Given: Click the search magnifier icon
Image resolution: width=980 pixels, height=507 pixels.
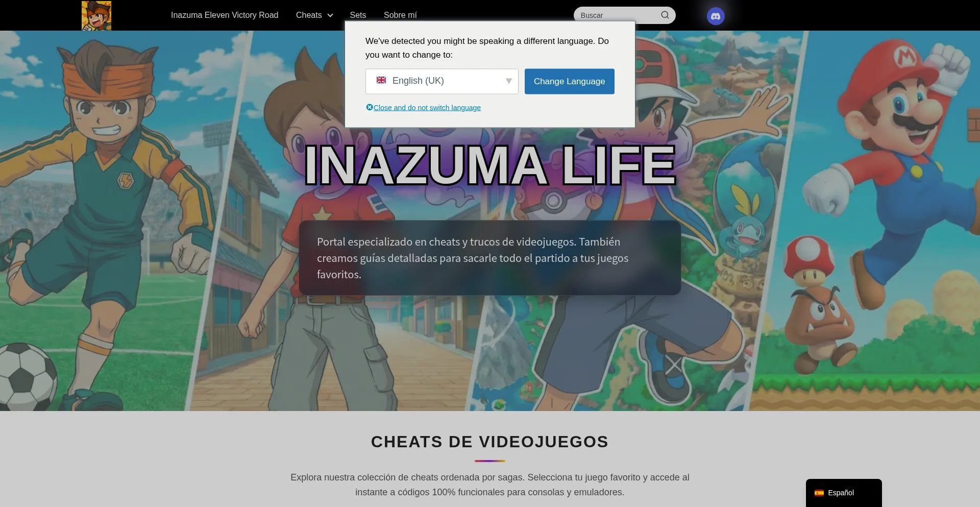Looking at the screenshot, I should click(665, 15).
